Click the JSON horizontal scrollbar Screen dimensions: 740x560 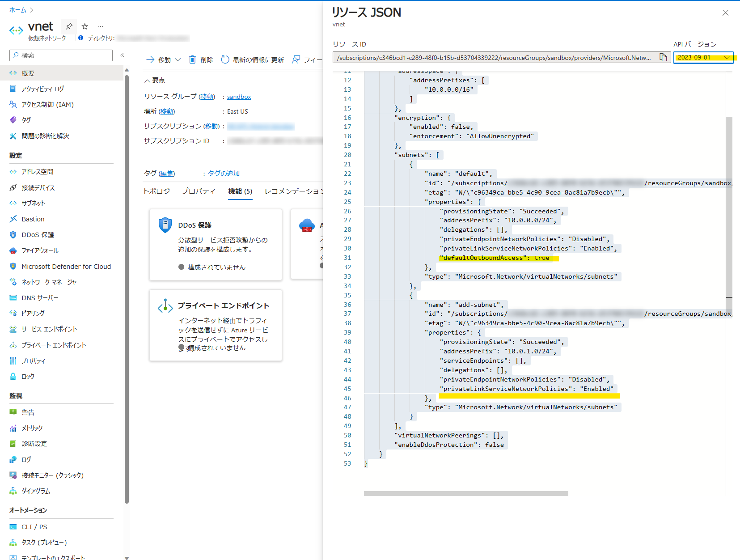[x=466, y=493]
